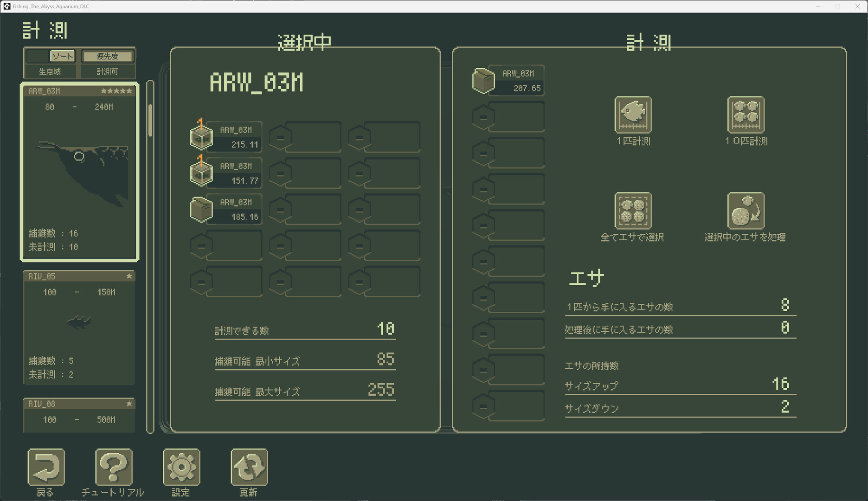Click the 更新 refresh icon

click(249, 467)
